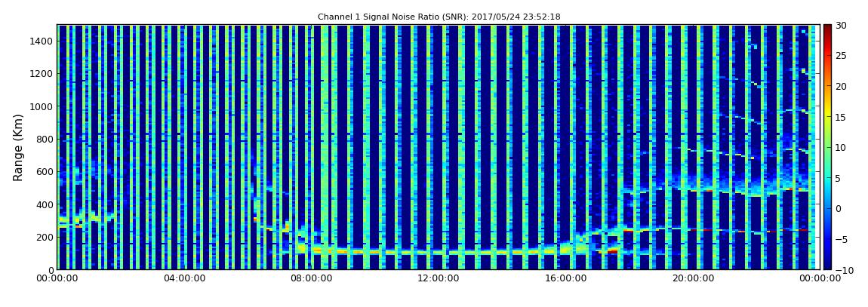This screenshot has width=868, height=307.
Task: Click the dark red top of the colorbar
Action: (x=827, y=29)
